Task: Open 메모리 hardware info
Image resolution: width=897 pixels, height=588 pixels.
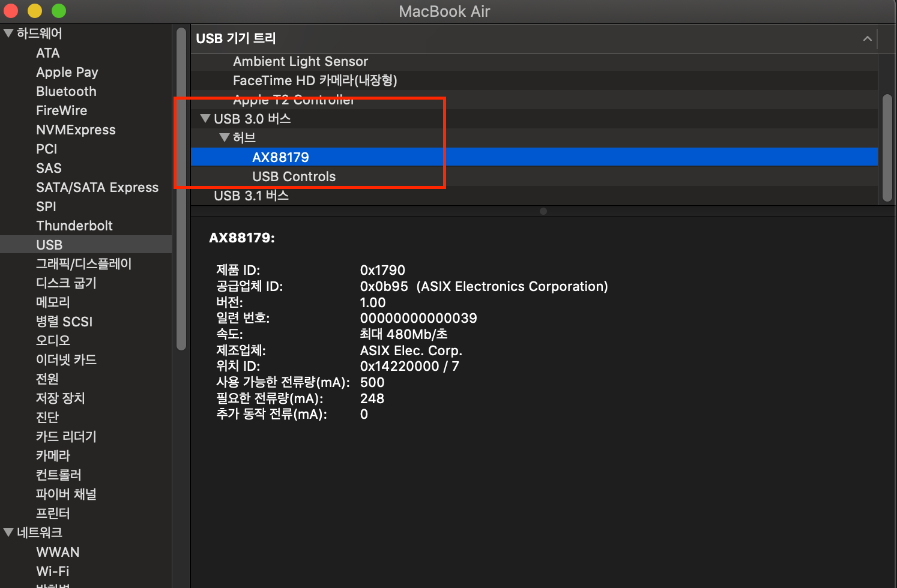Action: pyautogui.click(x=53, y=302)
